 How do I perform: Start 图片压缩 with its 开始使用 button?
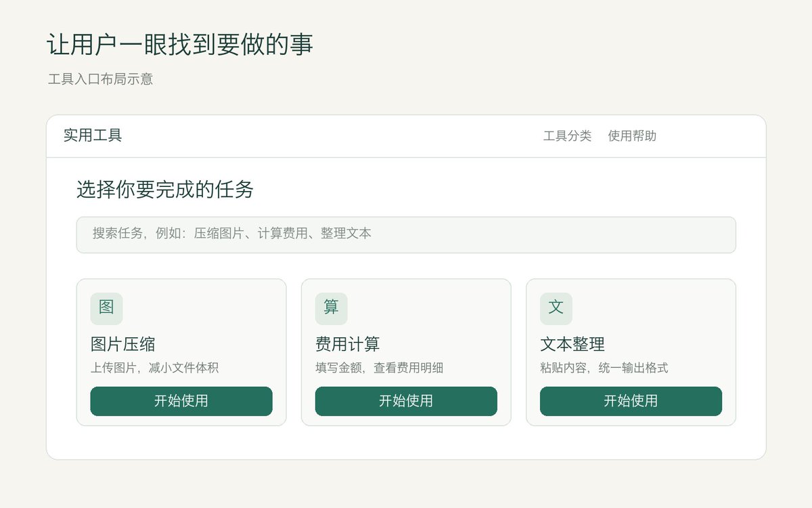181,401
